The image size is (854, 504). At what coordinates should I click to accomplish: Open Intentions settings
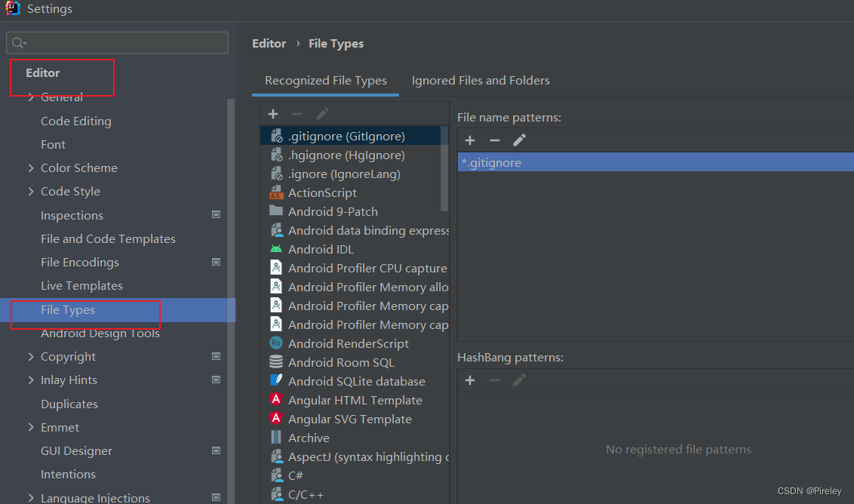pyautogui.click(x=68, y=474)
